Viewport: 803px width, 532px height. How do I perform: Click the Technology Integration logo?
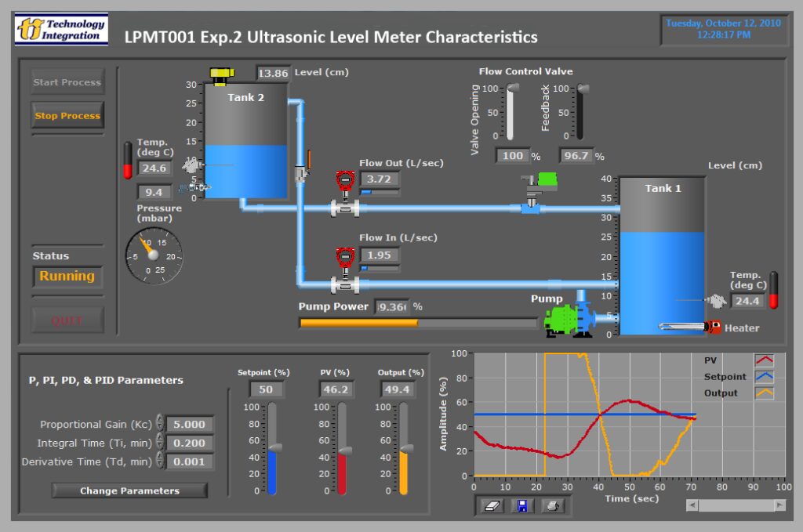pyautogui.click(x=61, y=27)
